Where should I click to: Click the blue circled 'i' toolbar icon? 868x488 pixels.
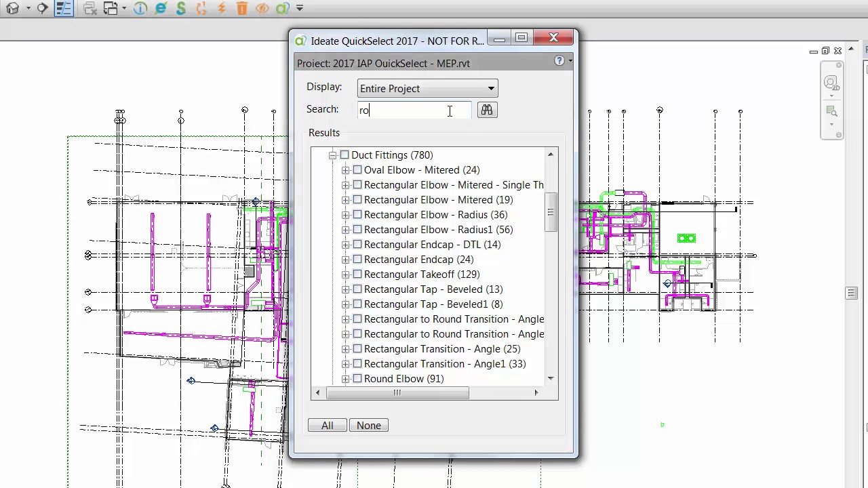click(140, 9)
